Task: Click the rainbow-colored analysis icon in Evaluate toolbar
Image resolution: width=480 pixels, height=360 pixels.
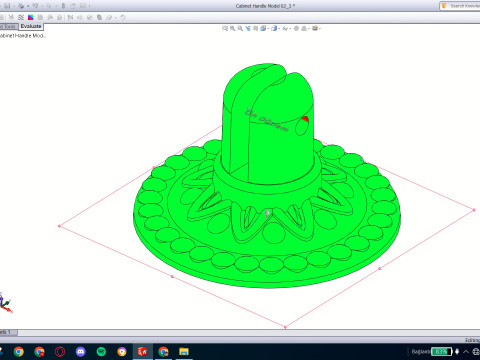Action: tap(31, 17)
